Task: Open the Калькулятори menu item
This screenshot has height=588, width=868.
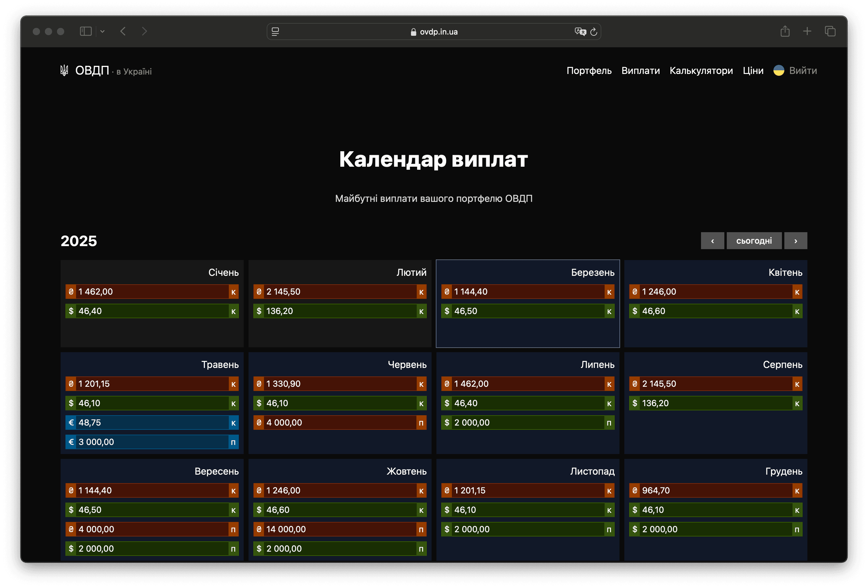Action: [701, 71]
